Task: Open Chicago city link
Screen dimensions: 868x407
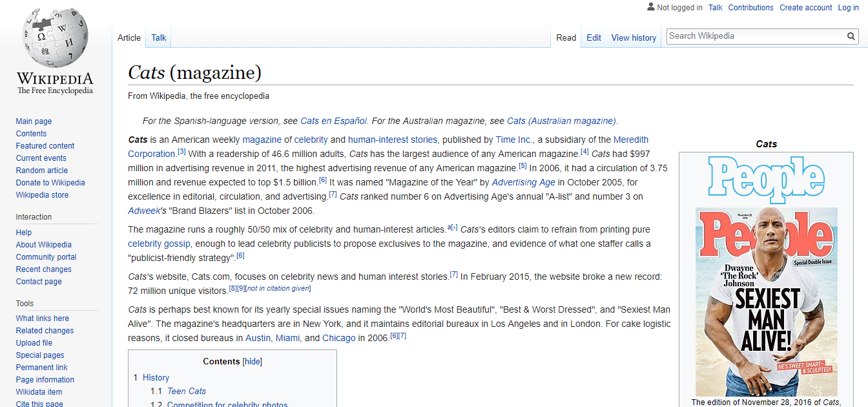Action: [339, 338]
